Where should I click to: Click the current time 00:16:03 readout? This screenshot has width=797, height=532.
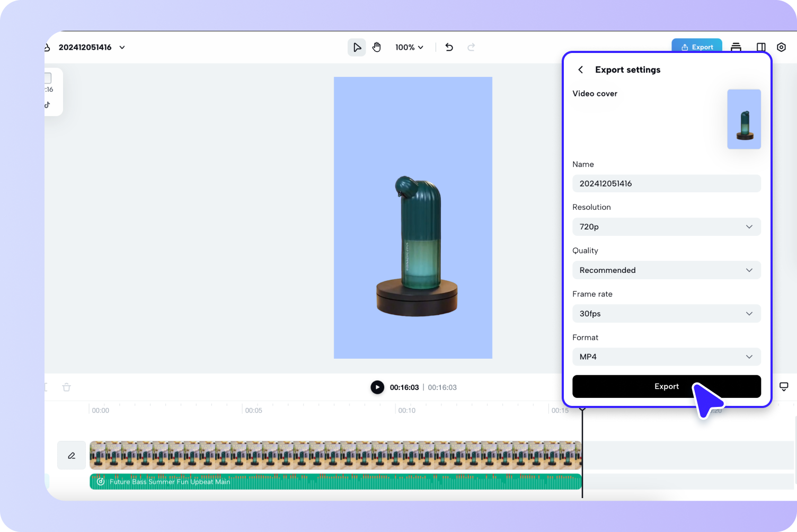point(404,387)
